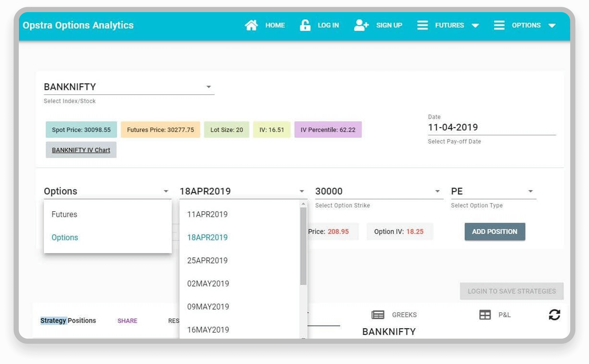Click the expiry list scrollbar thumb
The width and height of the screenshot is (589, 364).
[x=303, y=246]
